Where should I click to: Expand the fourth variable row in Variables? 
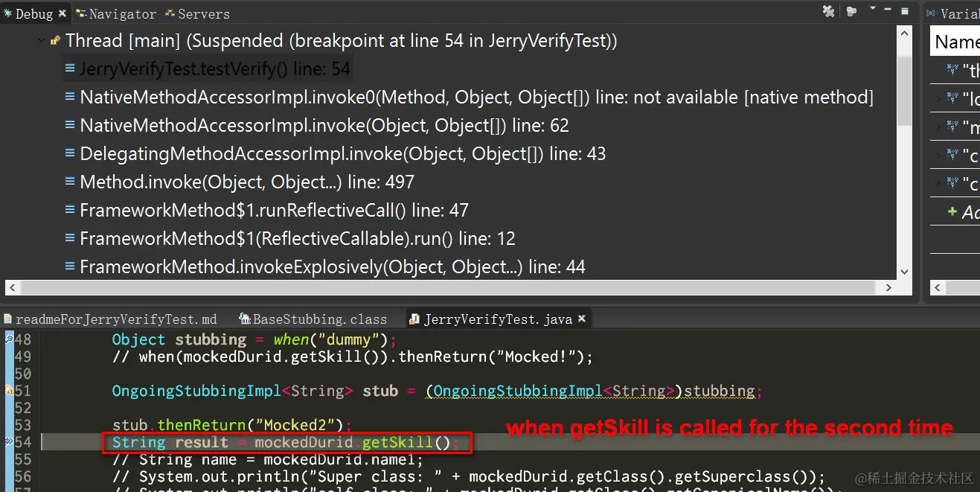(938, 155)
